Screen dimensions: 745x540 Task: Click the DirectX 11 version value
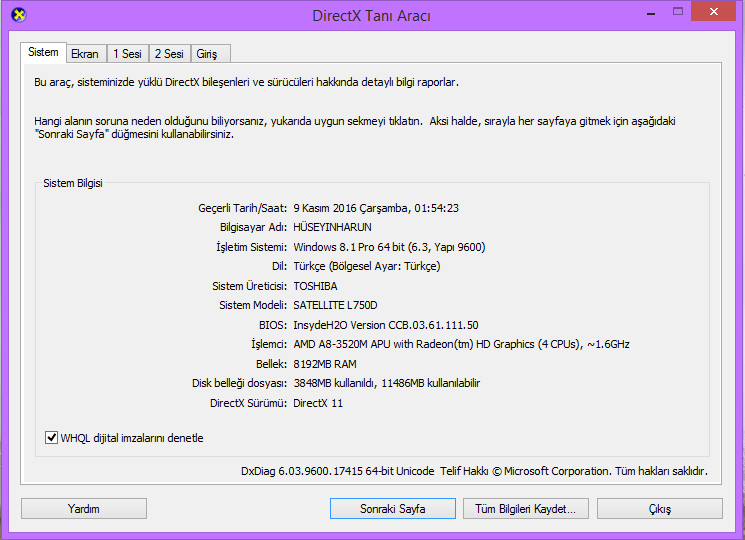tap(318, 403)
